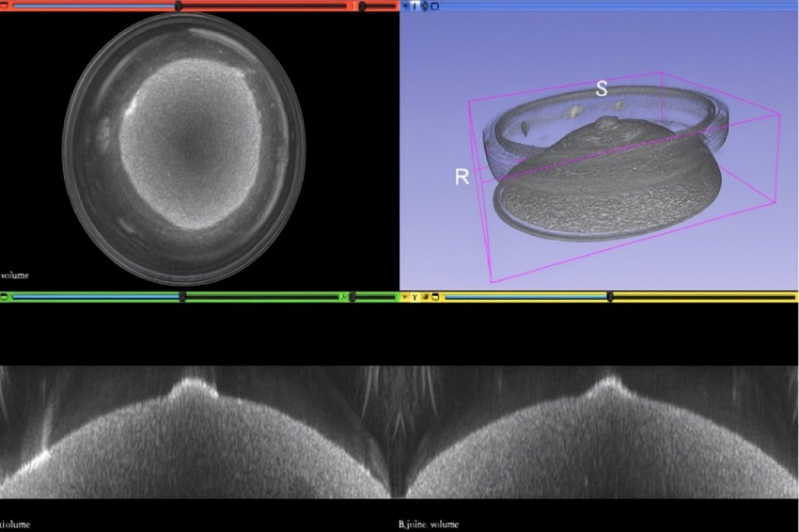Click the 'Y' label on the yellow slice bar
799x532 pixels.
point(415,297)
